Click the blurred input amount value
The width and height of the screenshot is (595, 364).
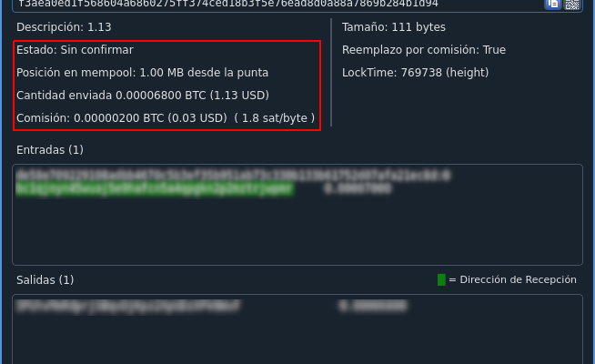358,189
